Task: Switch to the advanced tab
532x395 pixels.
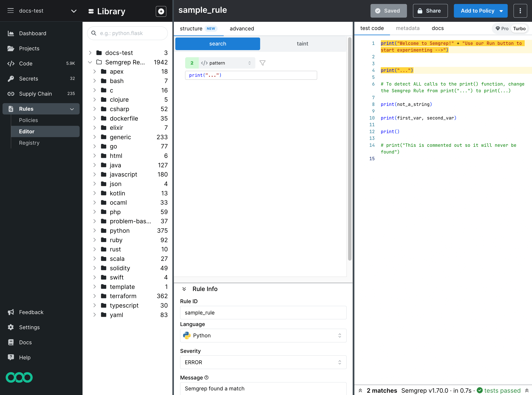Action: coord(241,29)
